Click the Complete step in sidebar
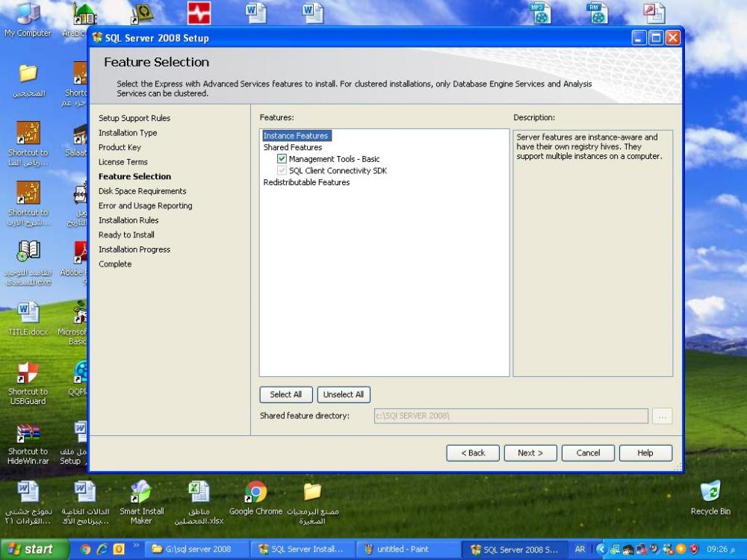The image size is (747, 560). click(115, 264)
